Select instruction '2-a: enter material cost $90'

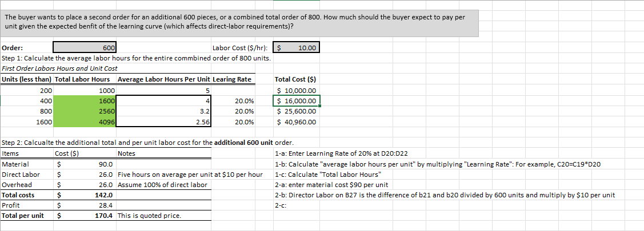pyautogui.click(x=331, y=185)
